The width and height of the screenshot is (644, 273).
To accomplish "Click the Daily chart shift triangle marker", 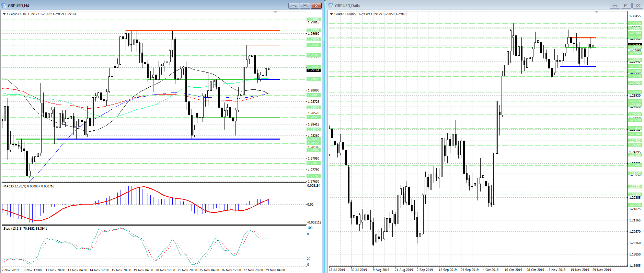I will 597,12.
